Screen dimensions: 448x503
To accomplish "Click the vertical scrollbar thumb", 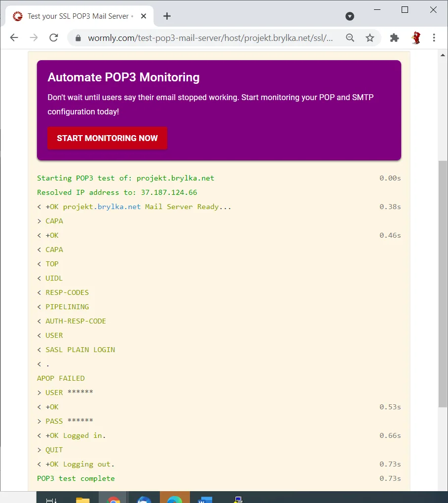I will pos(443,284).
